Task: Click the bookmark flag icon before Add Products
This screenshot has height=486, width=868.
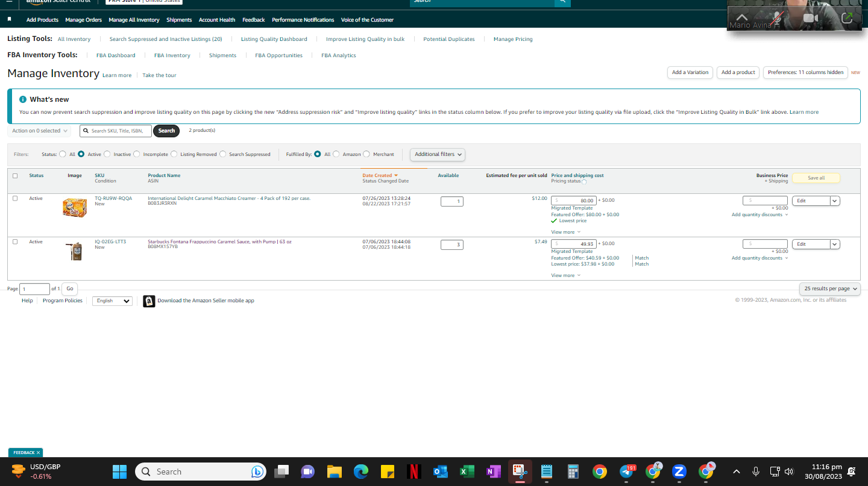Action: point(10,19)
